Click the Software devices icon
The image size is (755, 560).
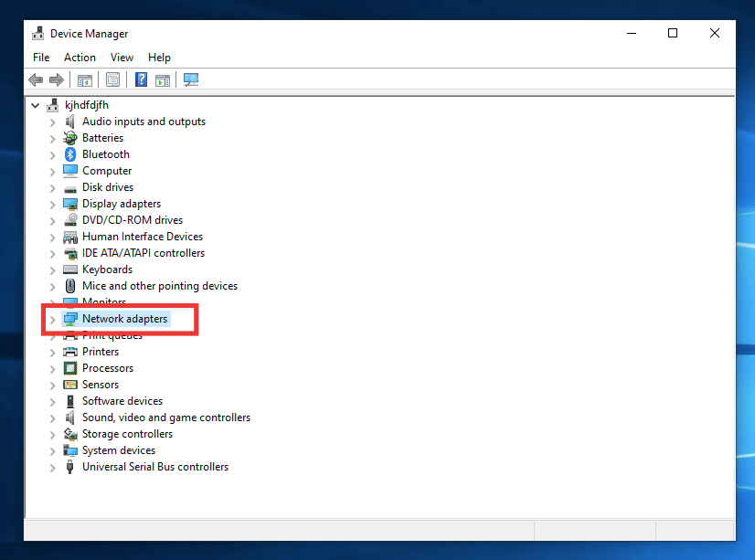point(70,401)
